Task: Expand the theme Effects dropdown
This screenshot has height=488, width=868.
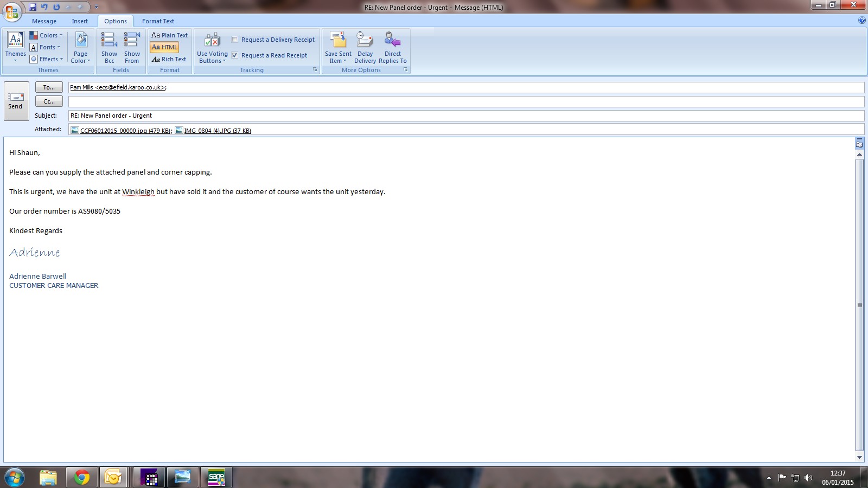Action: coord(47,59)
